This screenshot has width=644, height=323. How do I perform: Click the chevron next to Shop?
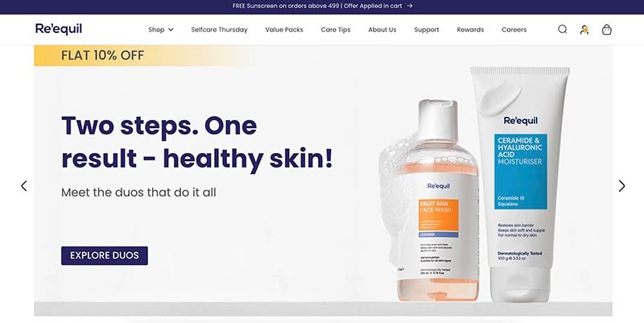click(x=171, y=30)
